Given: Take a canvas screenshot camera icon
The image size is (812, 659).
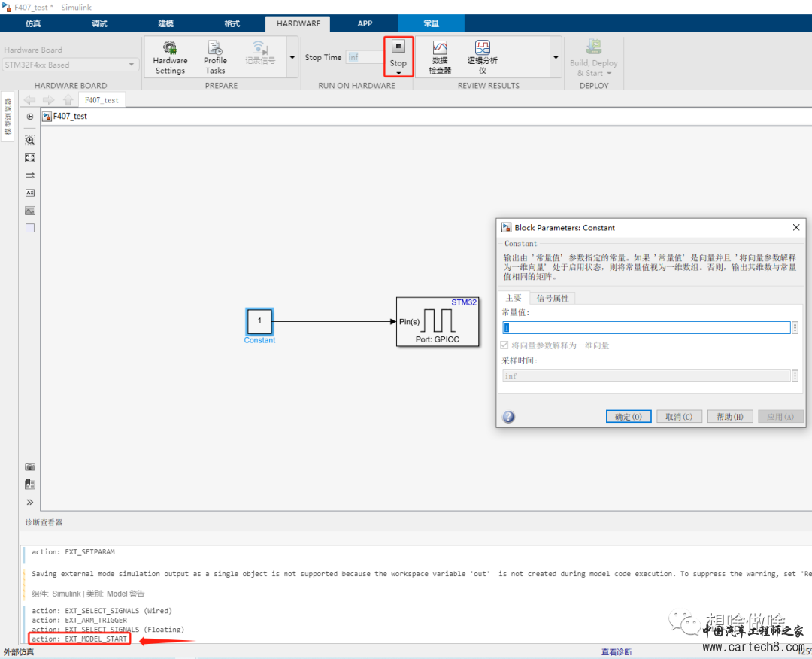Looking at the screenshot, I should coord(30,466).
